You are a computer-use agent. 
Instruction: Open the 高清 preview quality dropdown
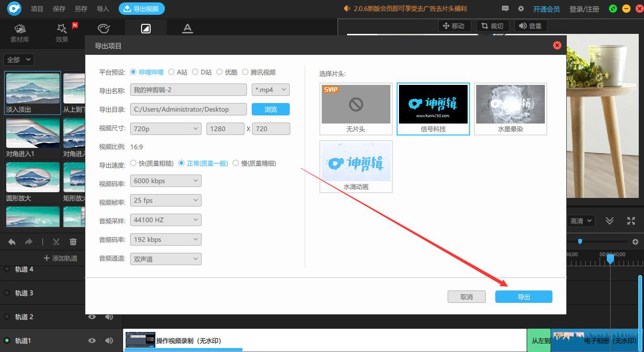pos(582,221)
